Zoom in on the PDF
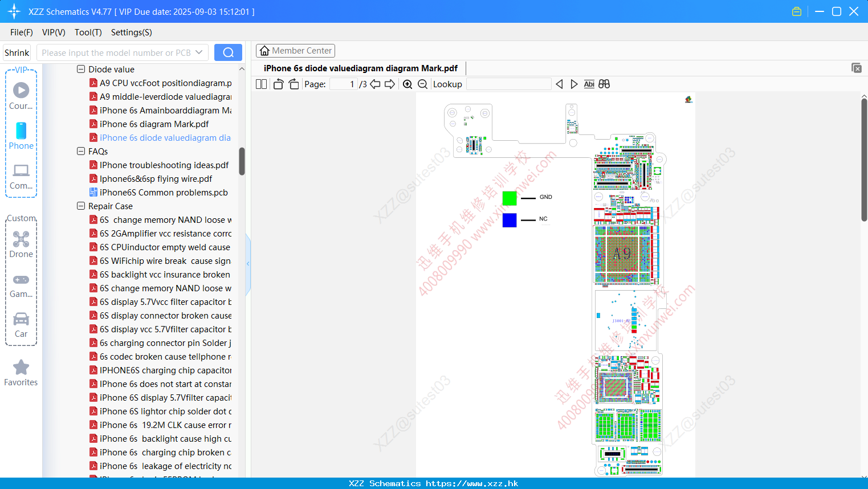The image size is (868, 489). (x=407, y=84)
